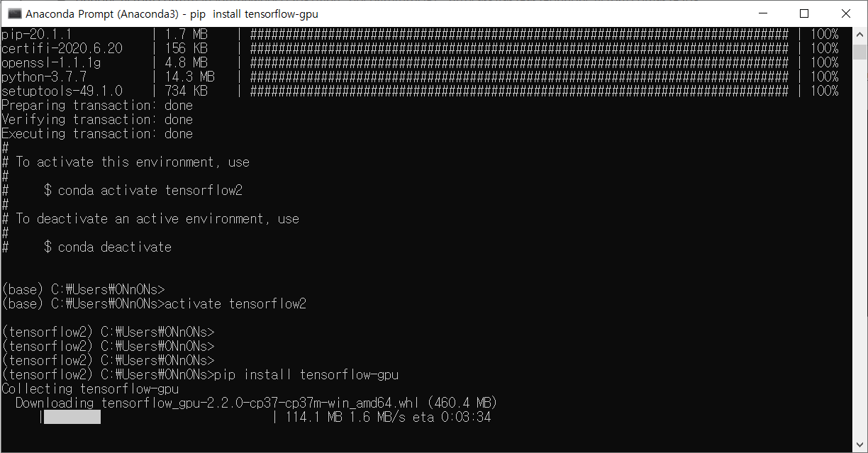Screen dimensions: 868x453
Task: Click 'Preparing transaction: done' line
Action: click(x=97, y=105)
